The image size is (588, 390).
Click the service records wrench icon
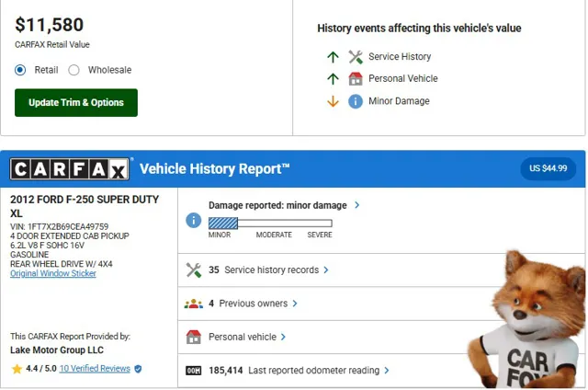coord(194,270)
